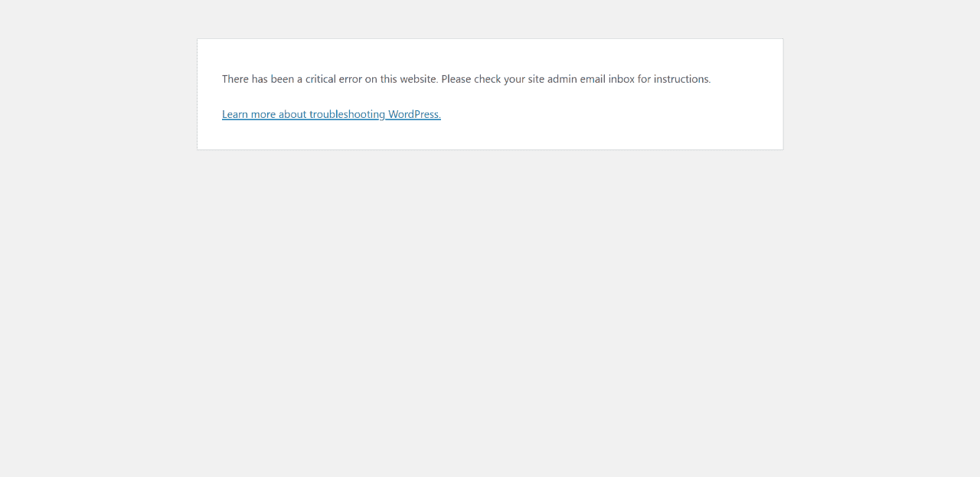Click 'Learn more about troubleshooting WordPress'
The image size is (980, 477).
(331, 113)
